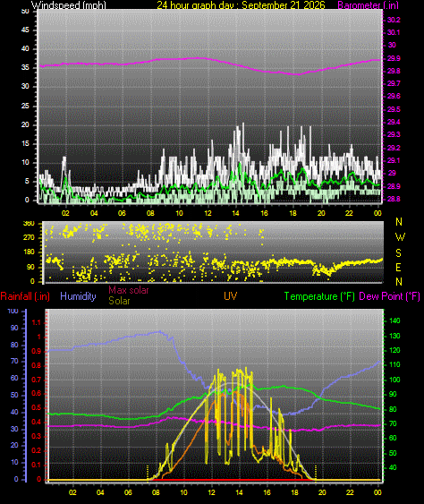Select the 28.8 barometer axis value

(x=394, y=199)
